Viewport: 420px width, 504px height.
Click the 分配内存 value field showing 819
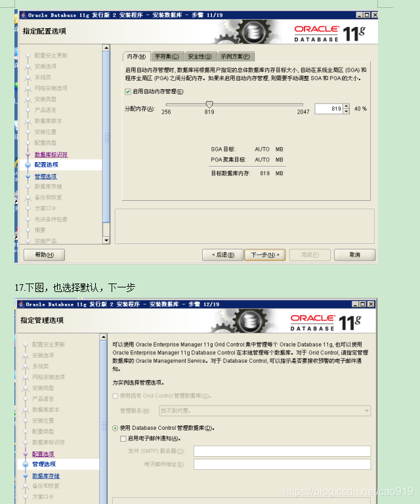[329, 109]
